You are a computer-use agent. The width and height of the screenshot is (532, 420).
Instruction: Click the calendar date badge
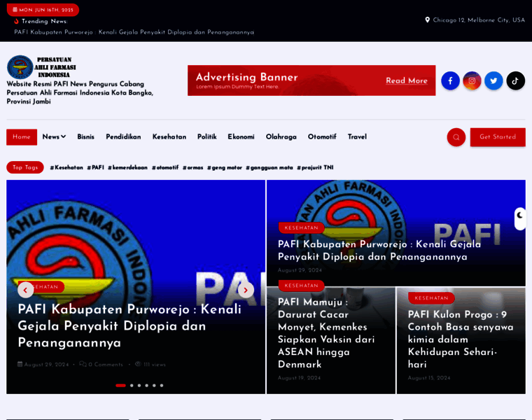43,10
